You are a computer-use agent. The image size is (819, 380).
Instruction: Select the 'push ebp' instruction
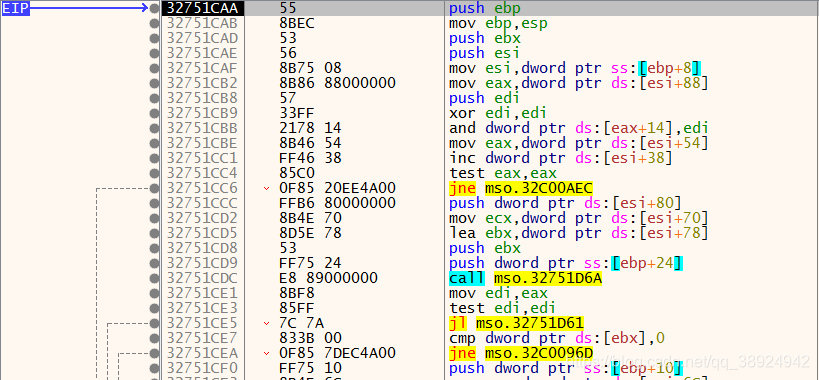485,8
